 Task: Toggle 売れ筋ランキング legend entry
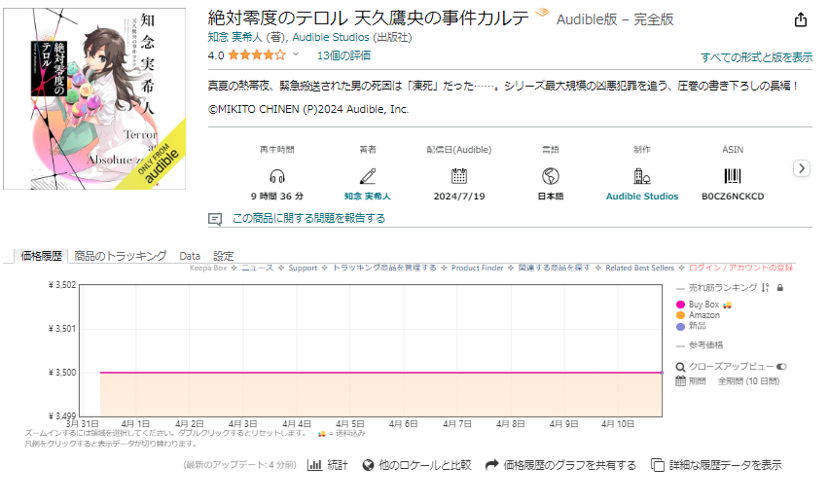[x=722, y=288]
